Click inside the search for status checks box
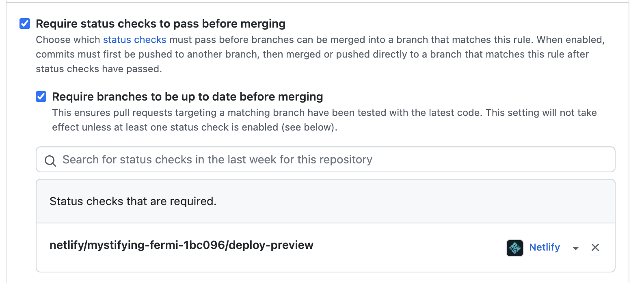This screenshot has width=644, height=283. coord(244,160)
